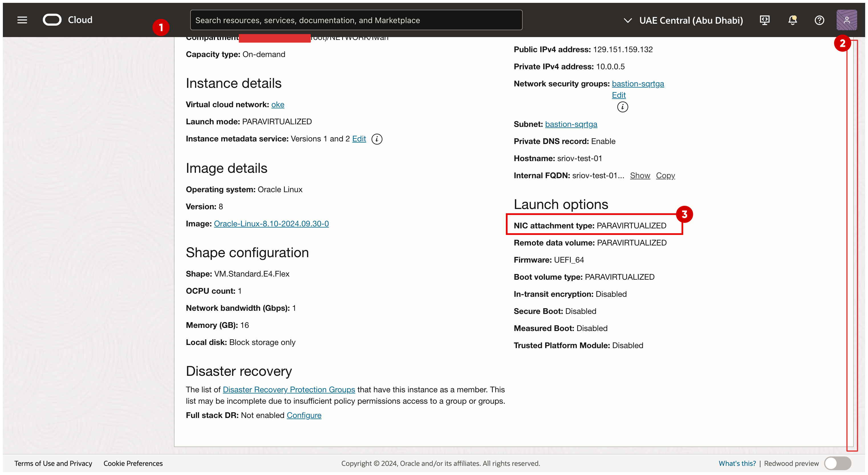Show the full Internal FQDN
The width and height of the screenshot is (868, 475).
(640, 176)
